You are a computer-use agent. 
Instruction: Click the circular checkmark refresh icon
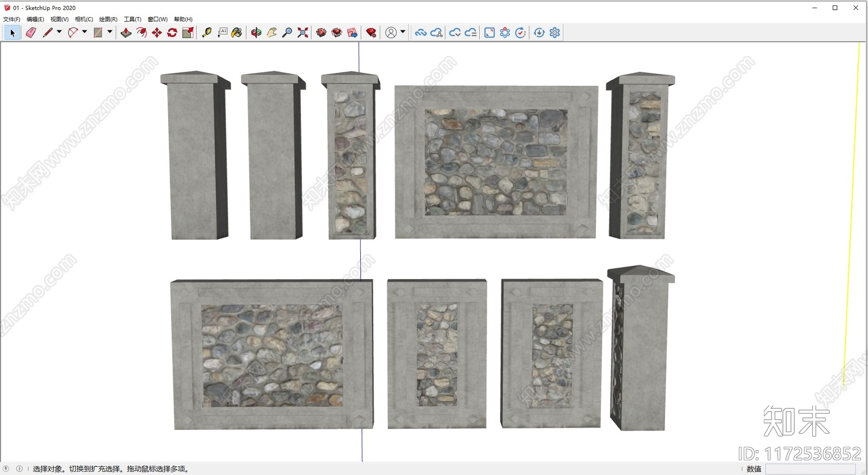[x=520, y=33]
